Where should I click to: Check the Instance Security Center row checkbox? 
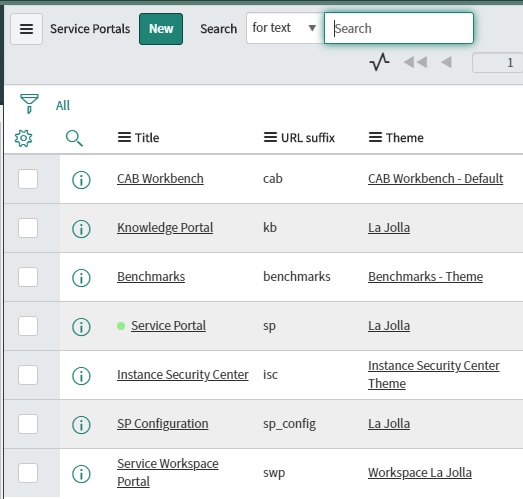(x=28, y=375)
